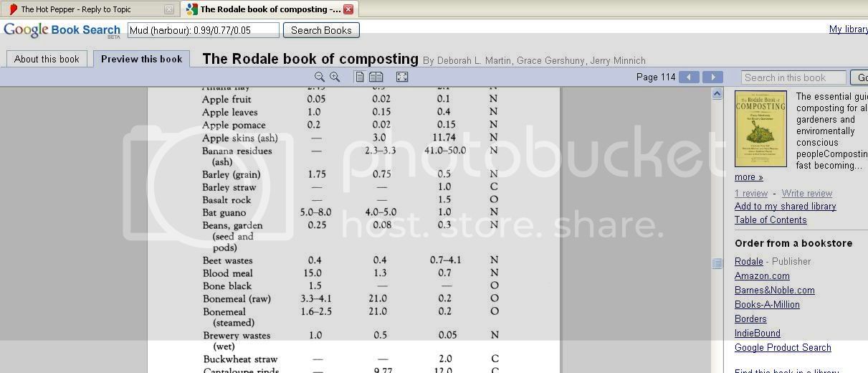Select The Rodale book of composting tab

coord(269,9)
